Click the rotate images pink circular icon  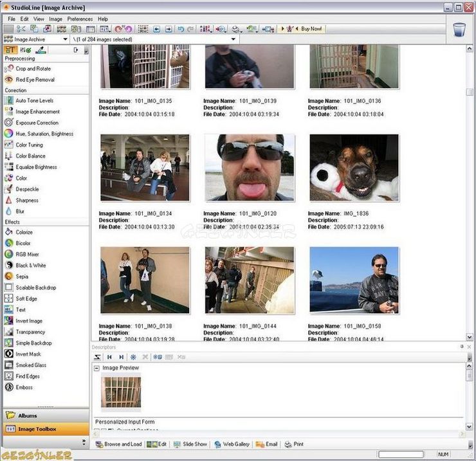[124, 29]
